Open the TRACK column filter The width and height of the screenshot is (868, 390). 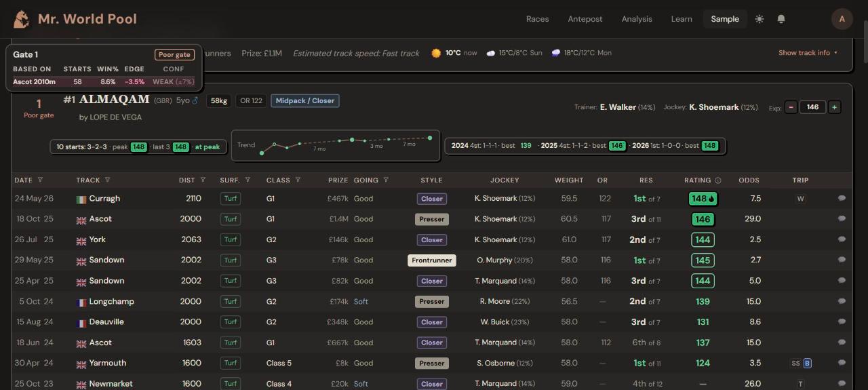107,180
